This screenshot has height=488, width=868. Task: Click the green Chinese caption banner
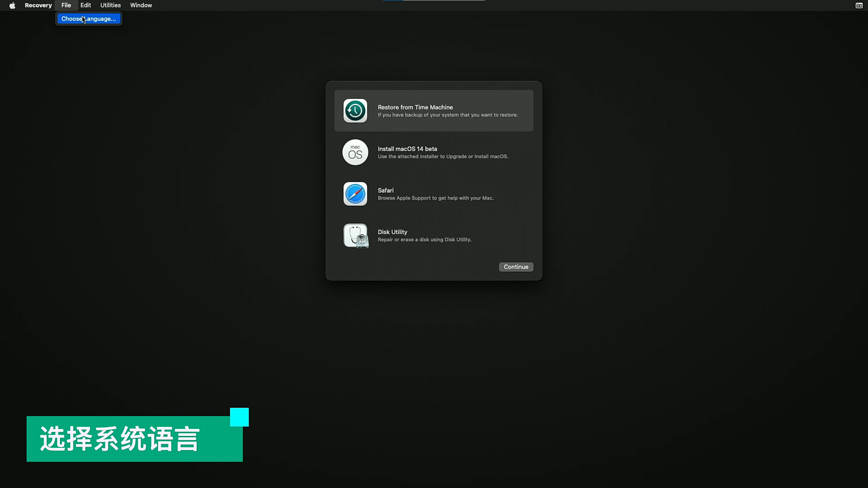(x=134, y=439)
